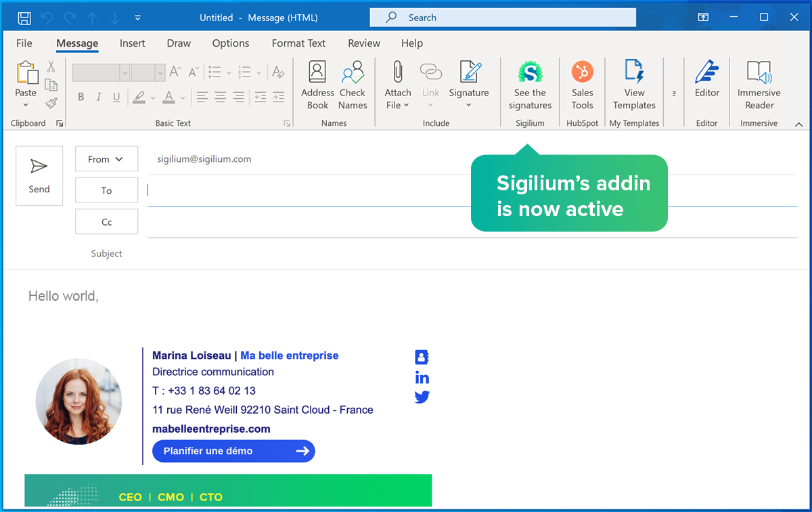Click the Previous Item up arrow
The width and height of the screenshot is (812, 512).
pyautogui.click(x=93, y=18)
